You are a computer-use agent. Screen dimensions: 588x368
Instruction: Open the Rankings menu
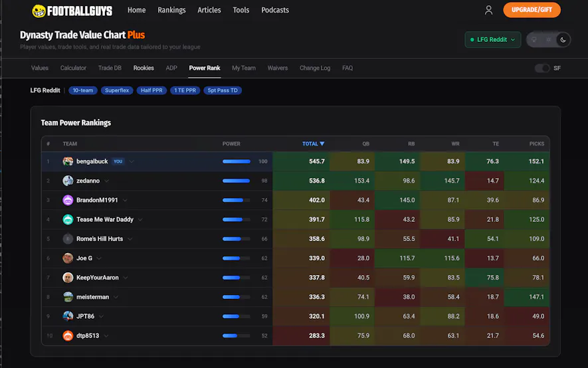(171, 10)
